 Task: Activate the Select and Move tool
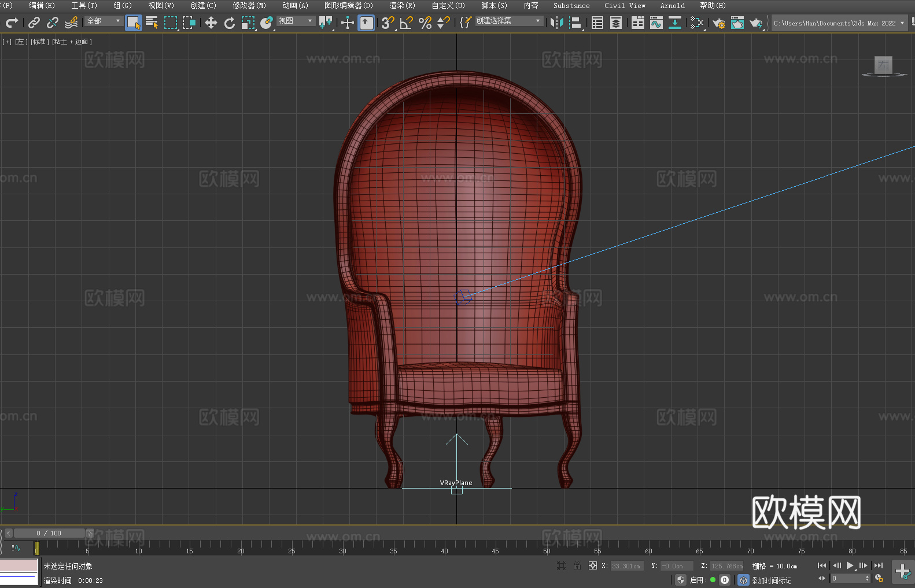pos(211,23)
